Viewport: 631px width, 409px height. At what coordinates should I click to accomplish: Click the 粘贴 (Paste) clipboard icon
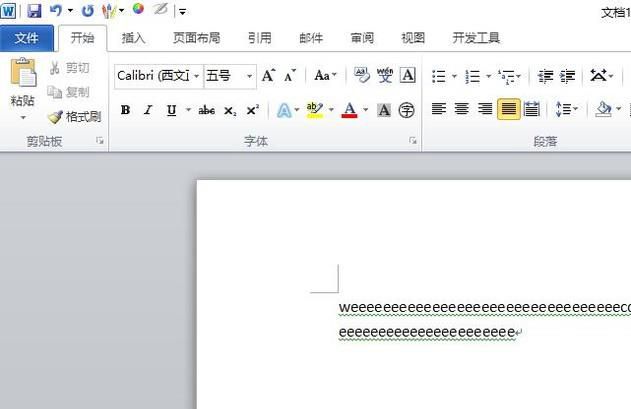pyautogui.click(x=23, y=72)
